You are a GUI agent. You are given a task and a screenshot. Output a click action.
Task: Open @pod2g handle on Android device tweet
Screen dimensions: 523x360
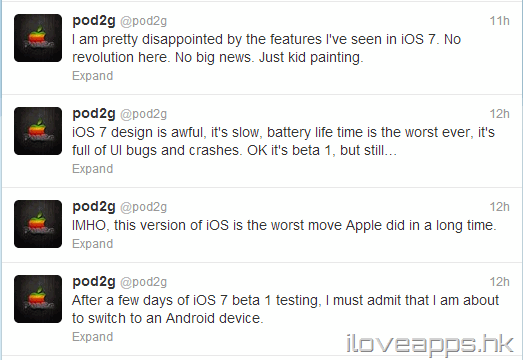143,283
